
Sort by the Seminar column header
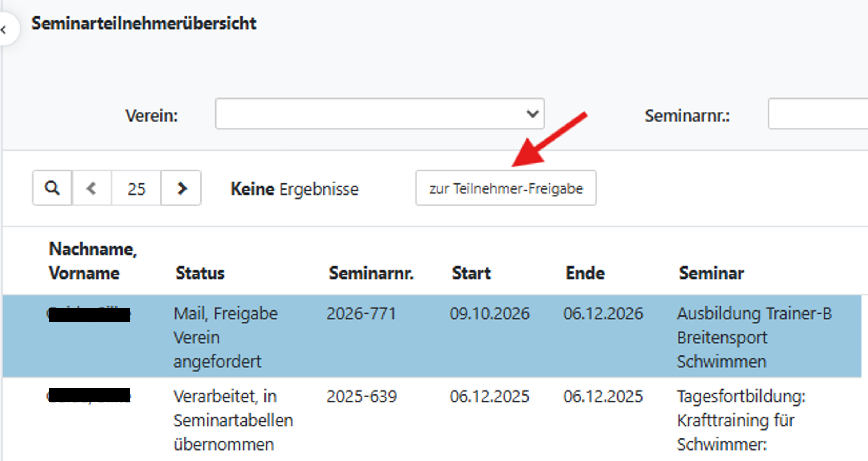click(711, 273)
